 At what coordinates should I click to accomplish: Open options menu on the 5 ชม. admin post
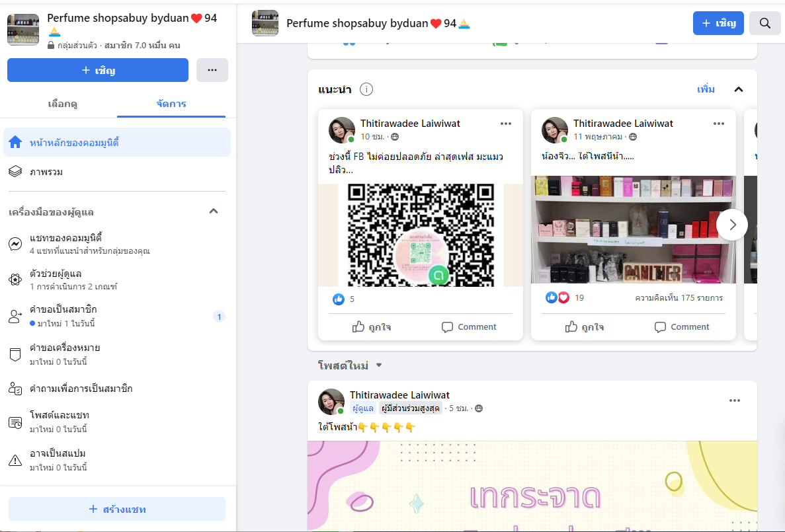pos(735,400)
